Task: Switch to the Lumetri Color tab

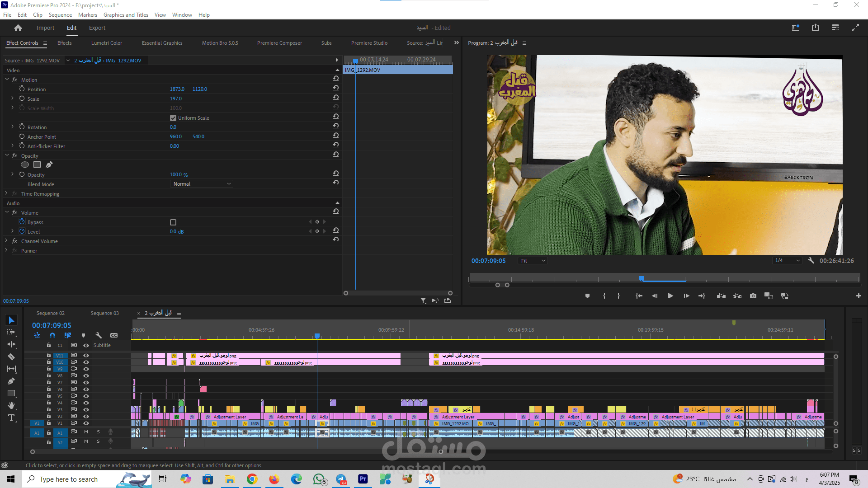Action: coord(106,43)
